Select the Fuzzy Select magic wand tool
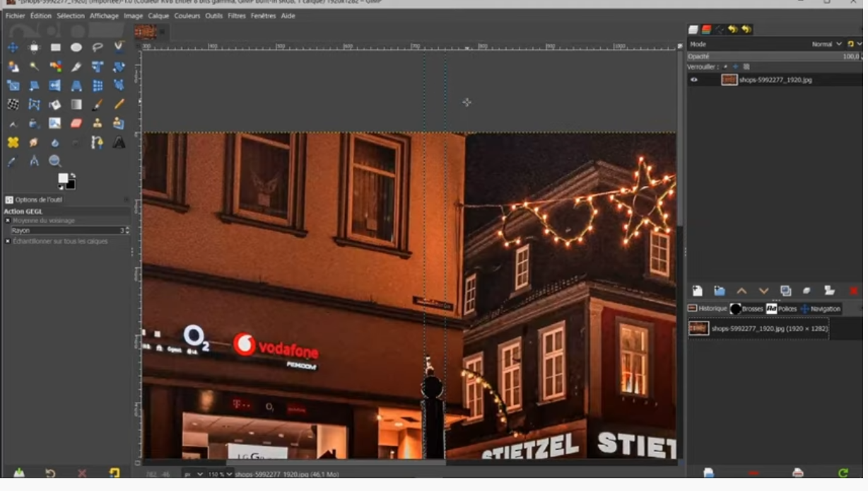Viewport: 868px width, 491px height. [34, 67]
